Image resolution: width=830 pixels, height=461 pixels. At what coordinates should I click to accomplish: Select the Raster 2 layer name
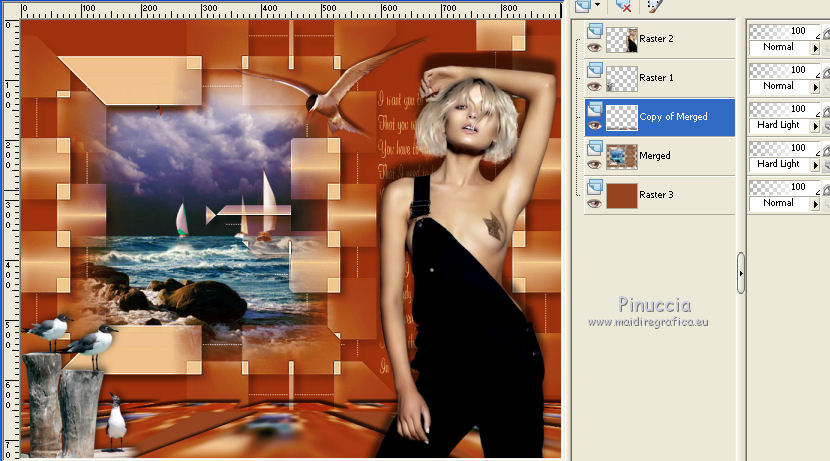[656, 39]
